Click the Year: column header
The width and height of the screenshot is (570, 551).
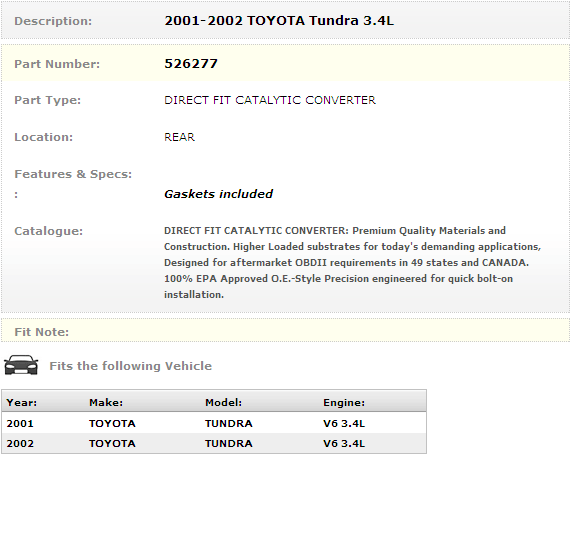22,402
